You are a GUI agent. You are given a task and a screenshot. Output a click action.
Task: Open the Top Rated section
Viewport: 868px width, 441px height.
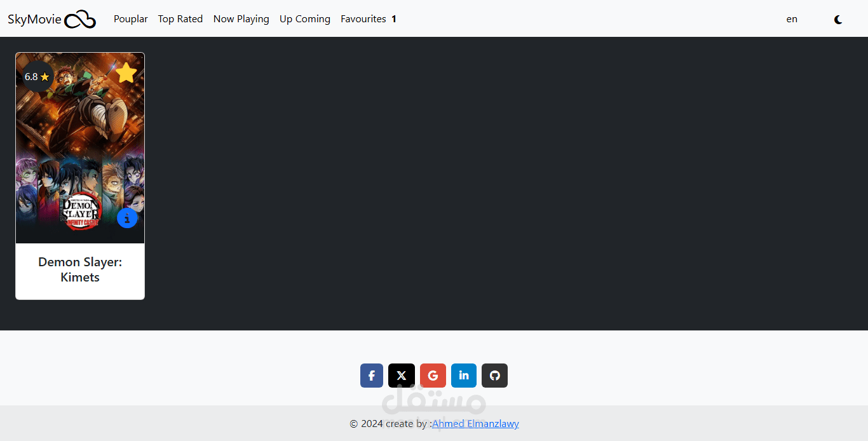click(x=180, y=19)
